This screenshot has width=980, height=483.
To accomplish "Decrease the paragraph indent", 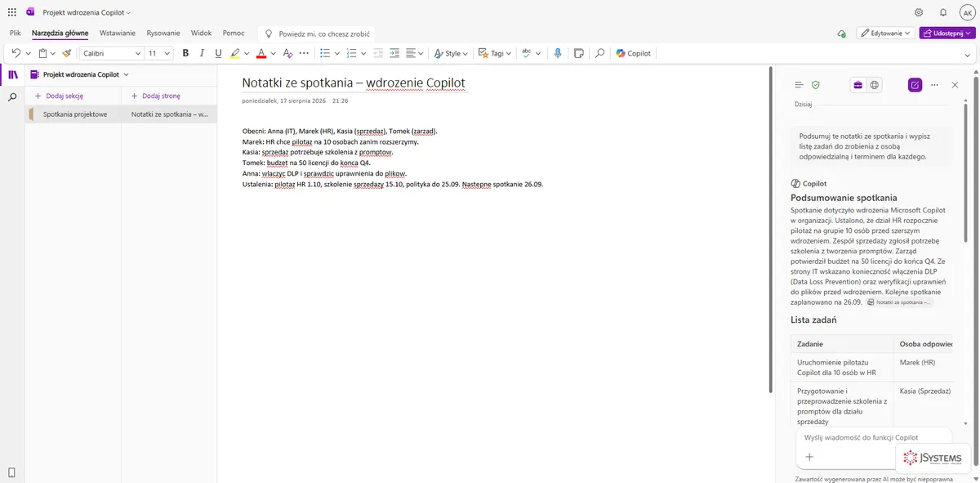I will (x=377, y=53).
